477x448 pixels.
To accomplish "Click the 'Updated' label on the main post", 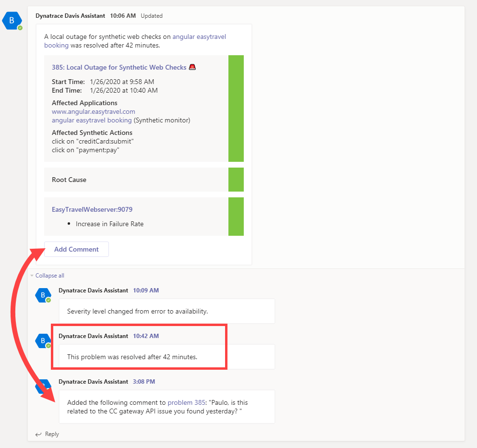I will (x=152, y=16).
